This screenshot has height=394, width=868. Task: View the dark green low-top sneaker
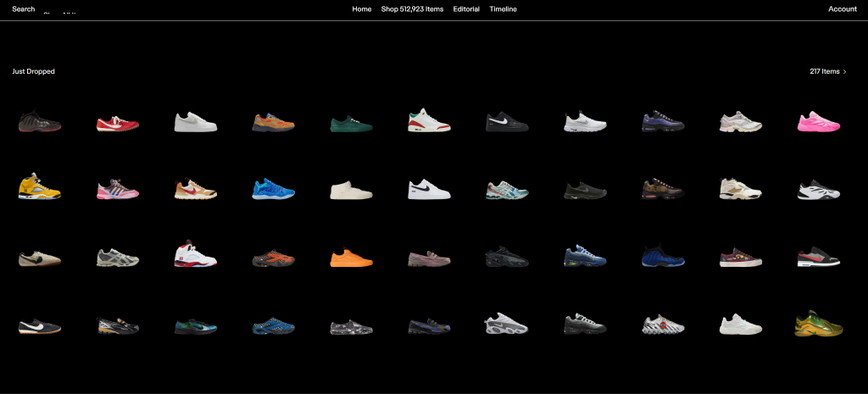tap(351, 125)
